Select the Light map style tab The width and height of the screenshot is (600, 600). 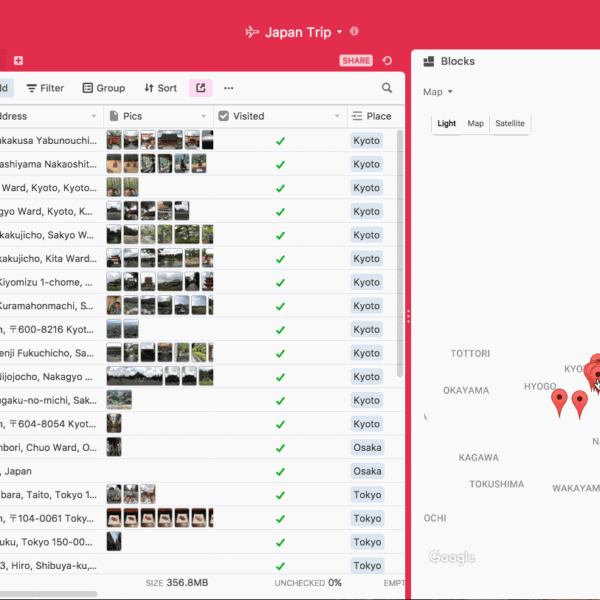pyautogui.click(x=446, y=124)
